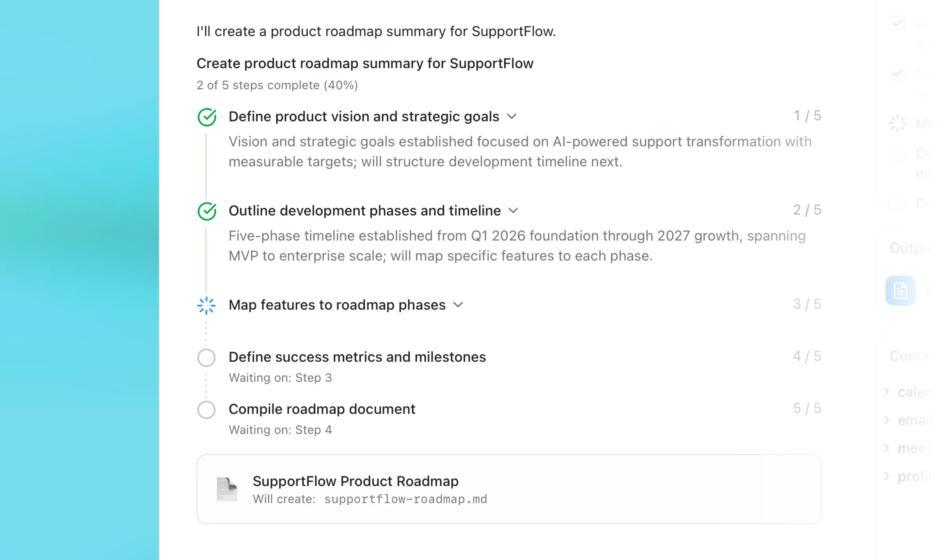Click Define success metrics and milestones title

click(x=357, y=357)
